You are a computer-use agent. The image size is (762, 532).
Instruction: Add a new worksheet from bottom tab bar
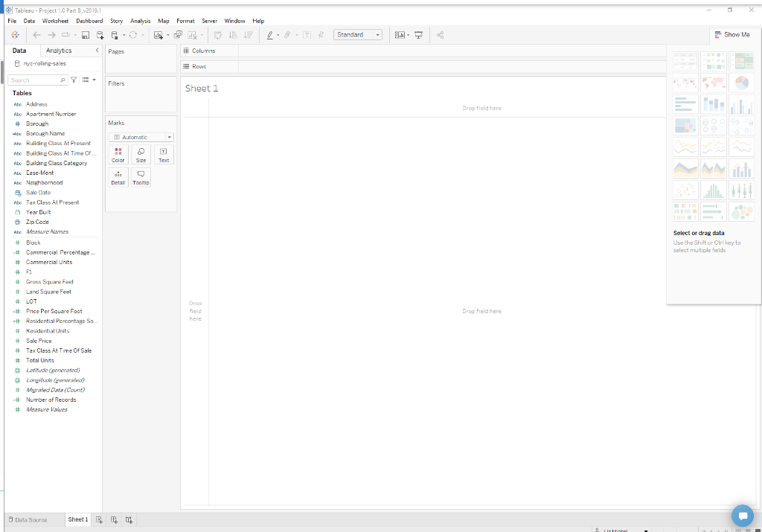pyautogui.click(x=99, y=520)
